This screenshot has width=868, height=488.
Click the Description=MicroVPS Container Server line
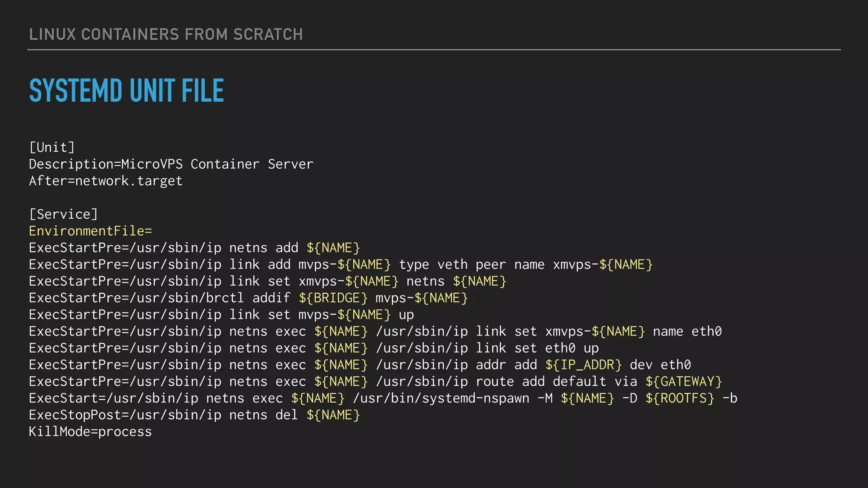(171, 164)
